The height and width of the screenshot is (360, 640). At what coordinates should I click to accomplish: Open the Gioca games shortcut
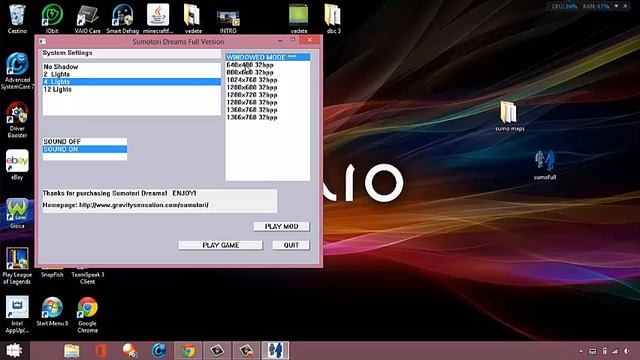click(x=17, y=213)
